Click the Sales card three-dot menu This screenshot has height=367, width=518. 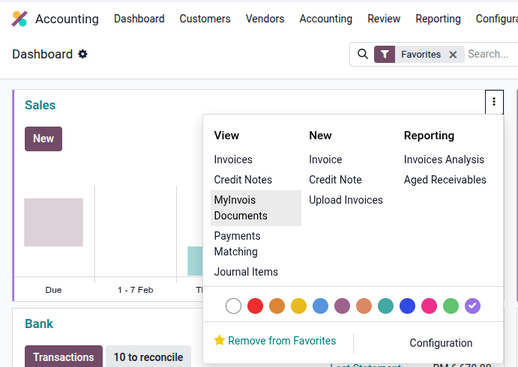coord(494,102)
